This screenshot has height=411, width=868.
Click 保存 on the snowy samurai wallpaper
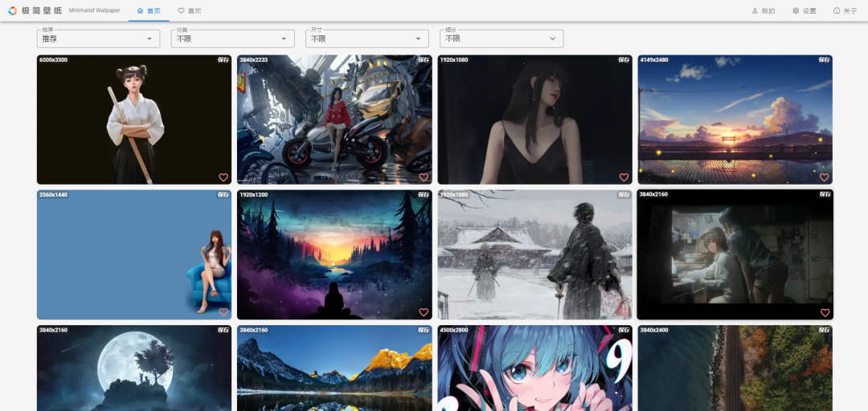point(624,195)
